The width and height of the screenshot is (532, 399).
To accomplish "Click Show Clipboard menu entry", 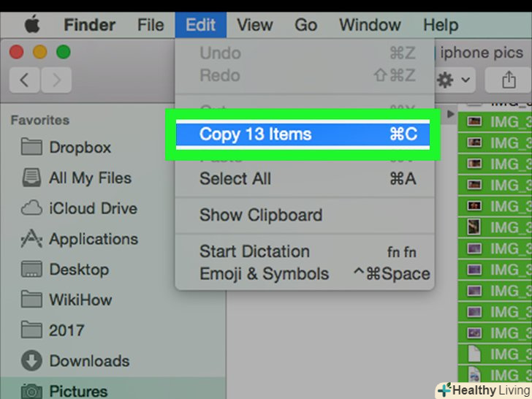I will point(261,216).
